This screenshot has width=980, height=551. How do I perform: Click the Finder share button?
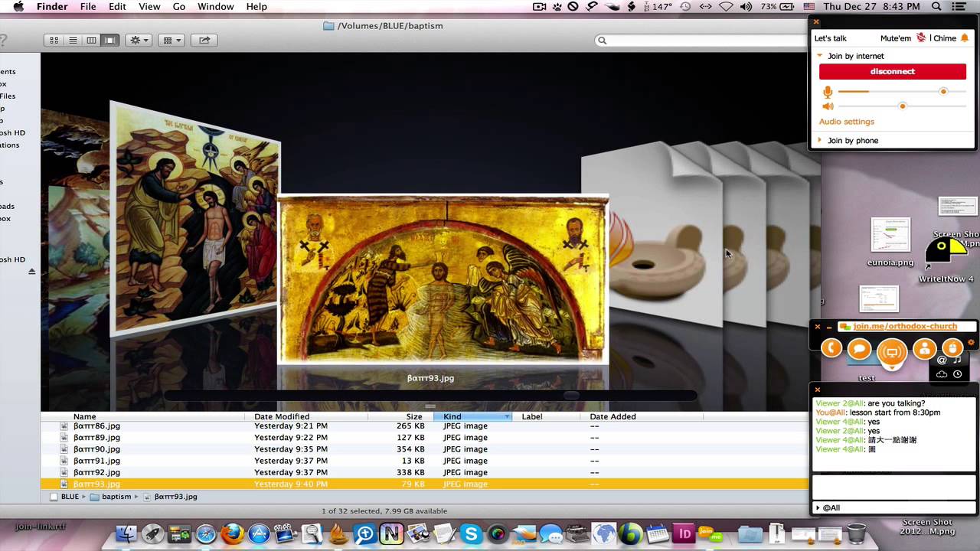[x=204, y=41]
